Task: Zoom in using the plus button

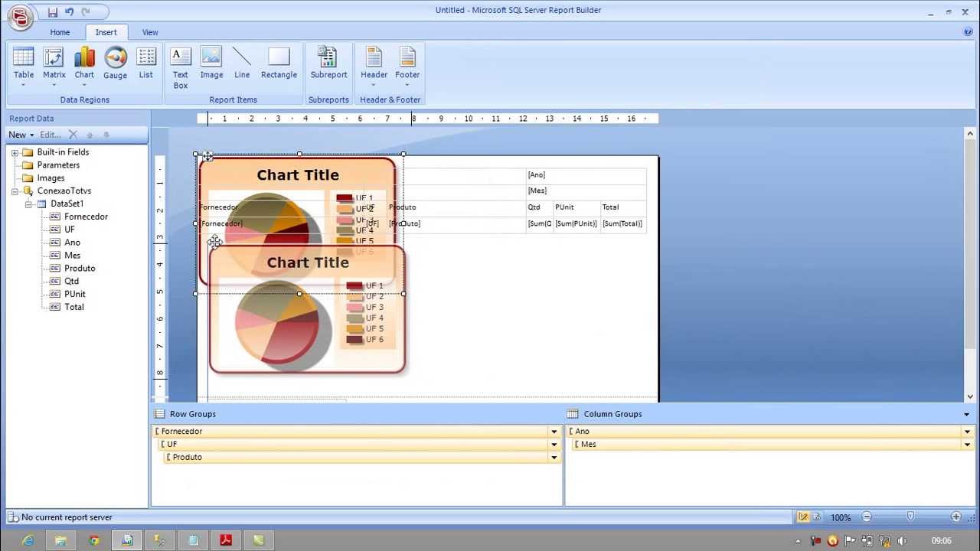Action: (x=956, y=517)
